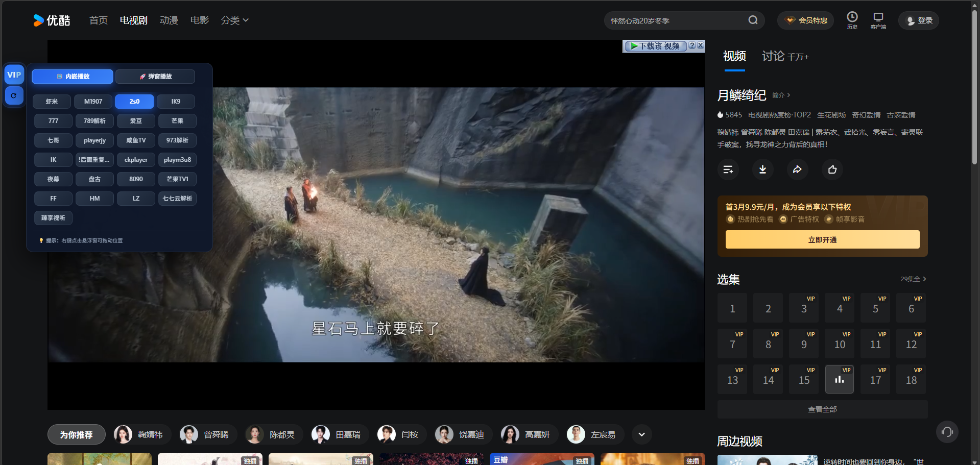This screenshot has width=980, height=465.
Task: Click the thumbs-up like icon
Action: tap(832, 169)
